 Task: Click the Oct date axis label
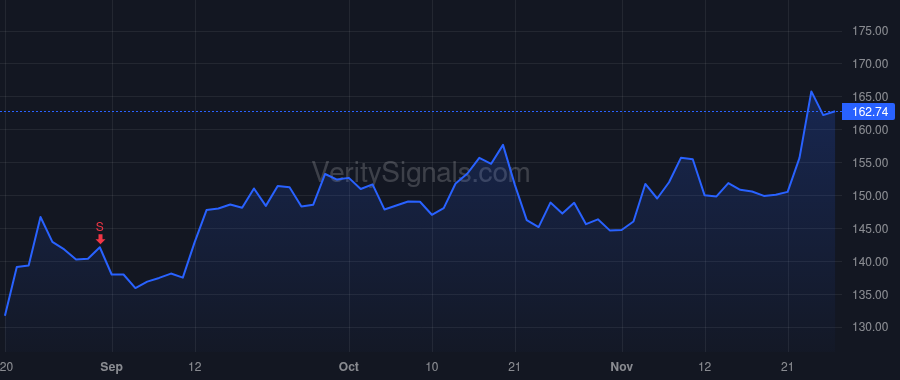(x=348, y=367)
